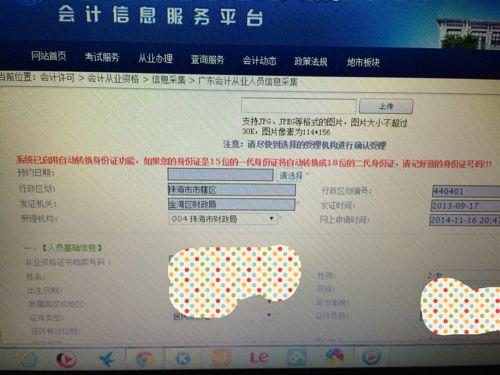500x375 pixels.
Task: Click 广东会计从业人员信息采集 breadcrumb text
Action: (x=248, y=81)
